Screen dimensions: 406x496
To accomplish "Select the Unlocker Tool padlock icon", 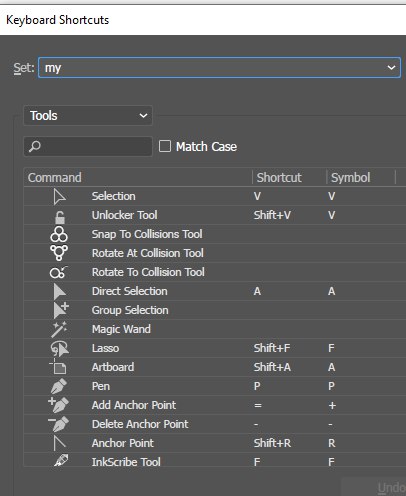I will point(60,217).
